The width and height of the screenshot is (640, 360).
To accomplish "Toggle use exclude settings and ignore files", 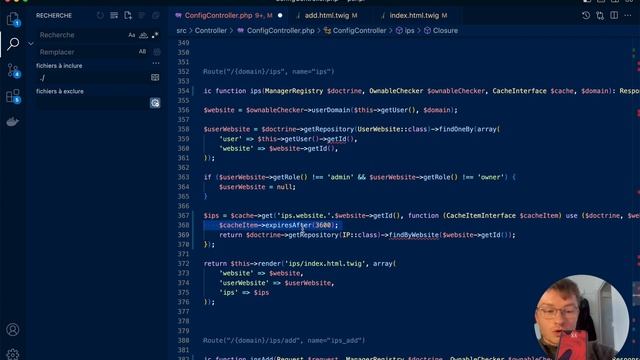I will (155, 103).
